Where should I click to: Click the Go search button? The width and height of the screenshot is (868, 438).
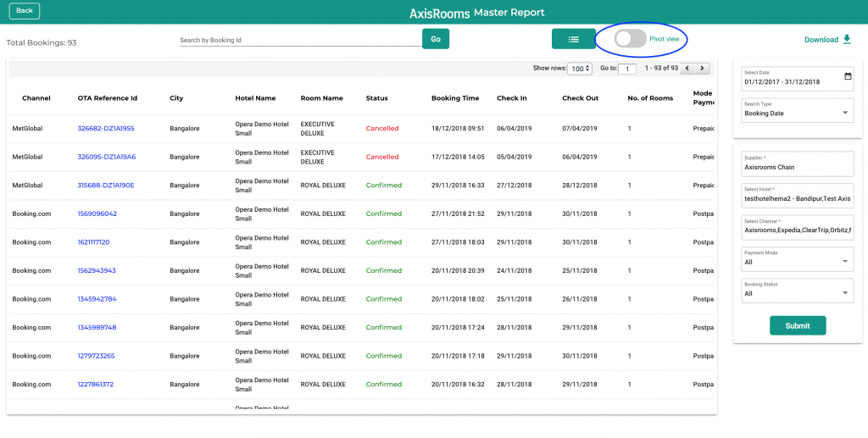(436, 39)
